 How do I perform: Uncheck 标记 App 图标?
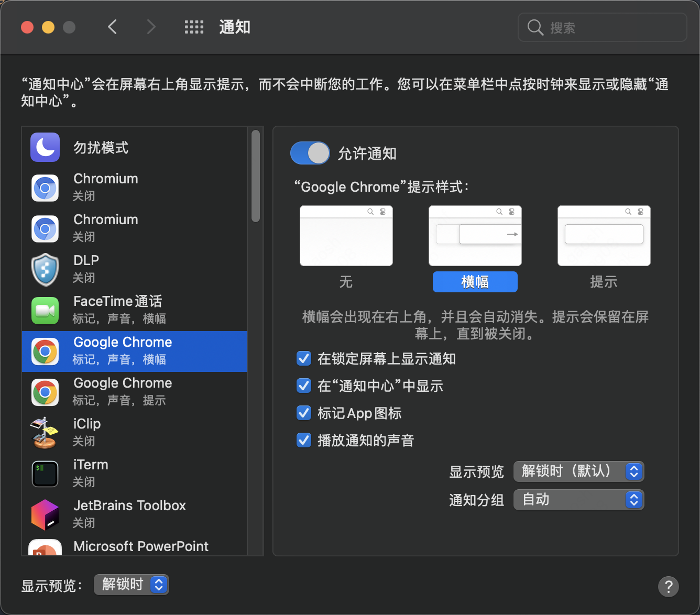tap(304, 413)
